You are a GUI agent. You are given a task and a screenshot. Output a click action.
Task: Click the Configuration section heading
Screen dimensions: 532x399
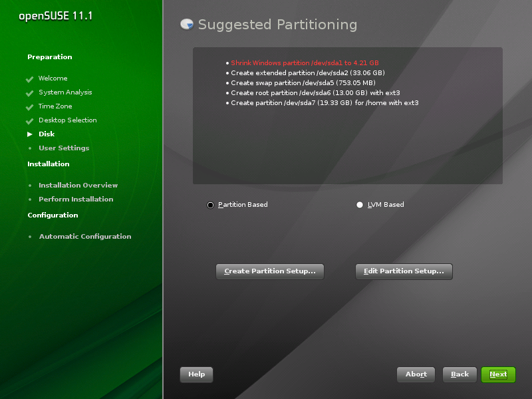53,215
